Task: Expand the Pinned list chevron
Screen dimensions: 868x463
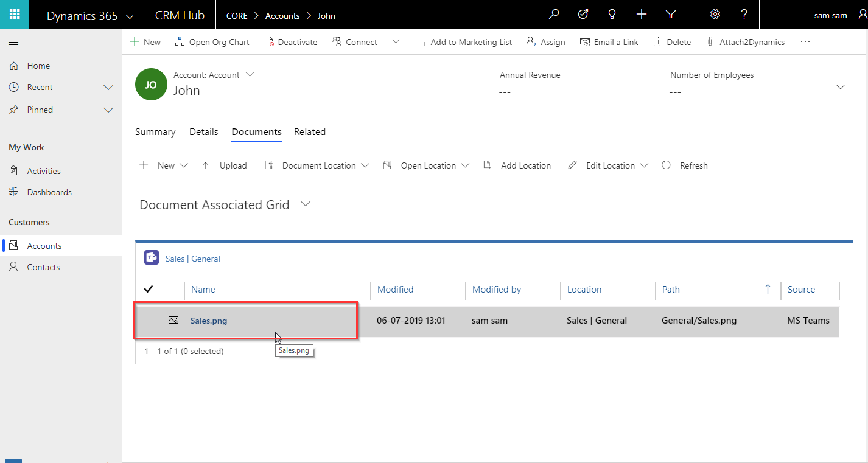Action: click(108, 110)
